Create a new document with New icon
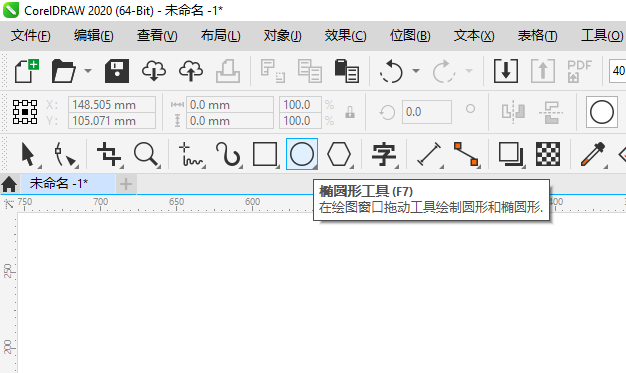The height and width of the screenshot is (373, 626). [27, 71]
